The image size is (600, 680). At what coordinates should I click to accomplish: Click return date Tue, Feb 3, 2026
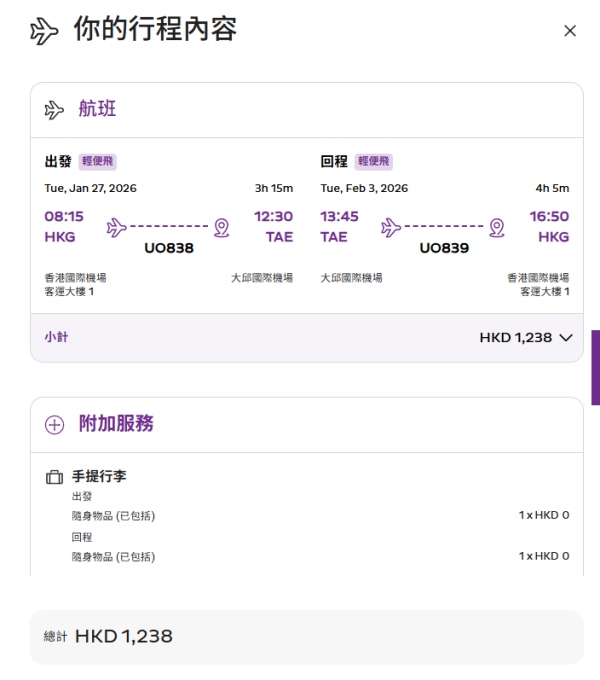point(364,188)
